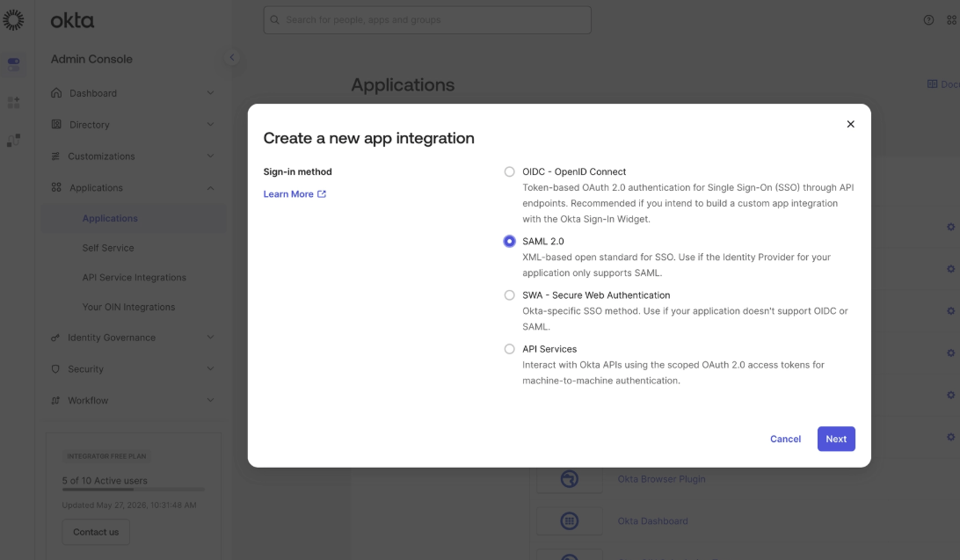
Task: Cancel the new app integration dialog
Action: (x=785, y=439)
